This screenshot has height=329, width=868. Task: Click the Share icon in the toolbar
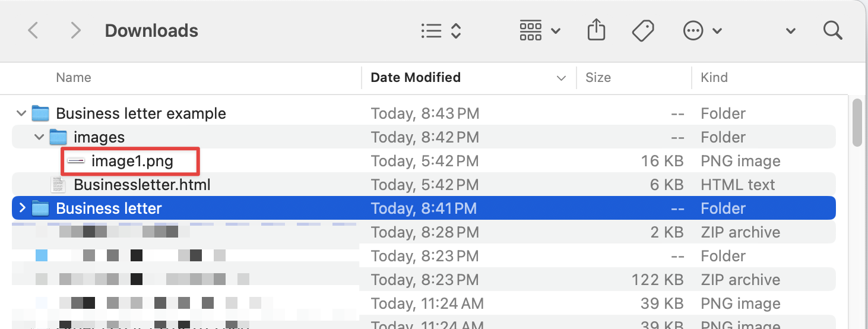[x=596, y=30]
